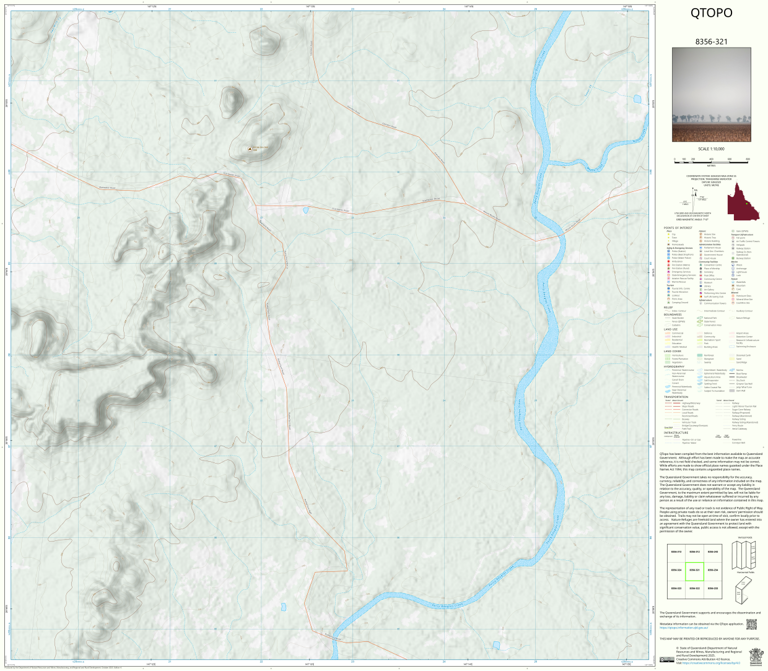The height and width of the screenshot is (671, 768).
Task: Open the Creative Commons licence link
Action: [x=709, y=663]
